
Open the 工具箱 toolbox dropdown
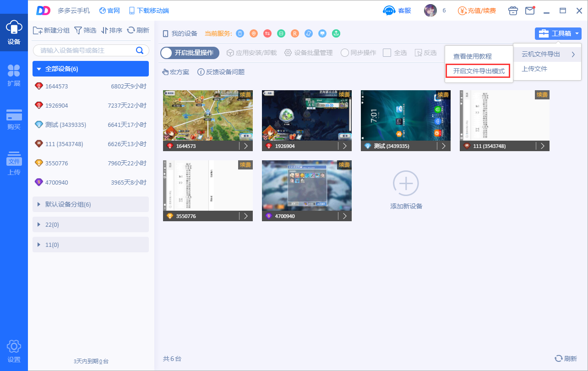(558, 33)
